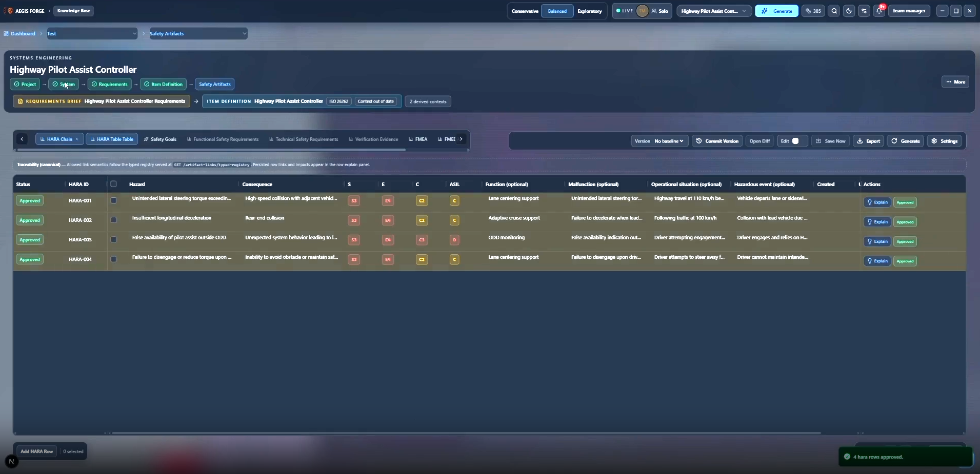Screen dimensions: 980x474
Task: Collapse the HARA Chain tab chevron
Action: pyautogui.click(x=77, y=139)
